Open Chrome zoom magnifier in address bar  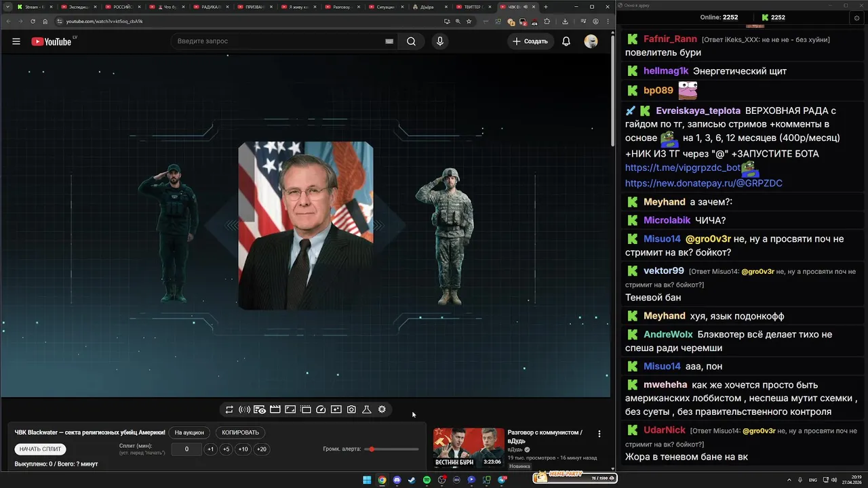click(x=458, y=21)
